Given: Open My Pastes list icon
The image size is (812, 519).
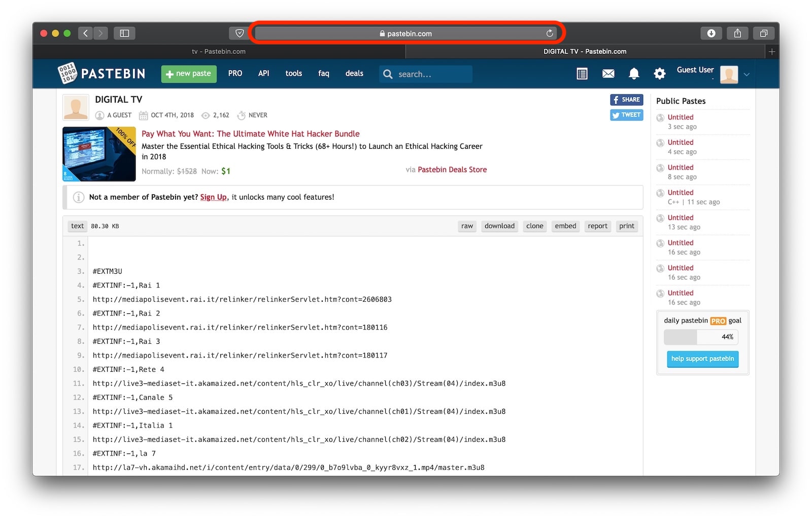Looking at the screenshot, I should point(582,74).
